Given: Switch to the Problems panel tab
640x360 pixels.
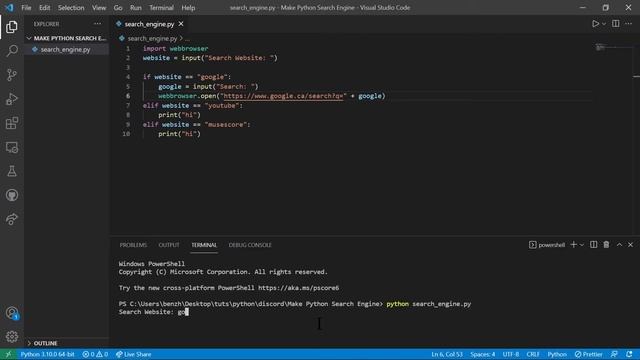Looking at the screenshot, I should tap(133, 245).
